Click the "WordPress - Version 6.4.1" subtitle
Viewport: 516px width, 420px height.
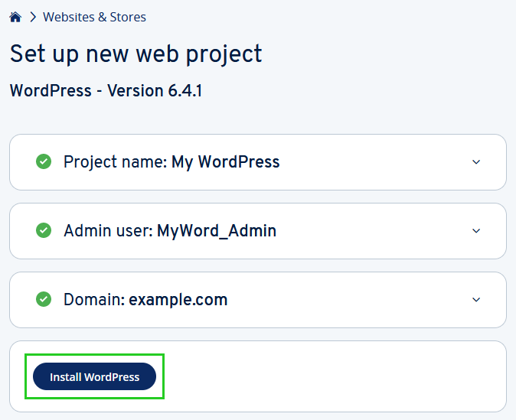(106, 90)
